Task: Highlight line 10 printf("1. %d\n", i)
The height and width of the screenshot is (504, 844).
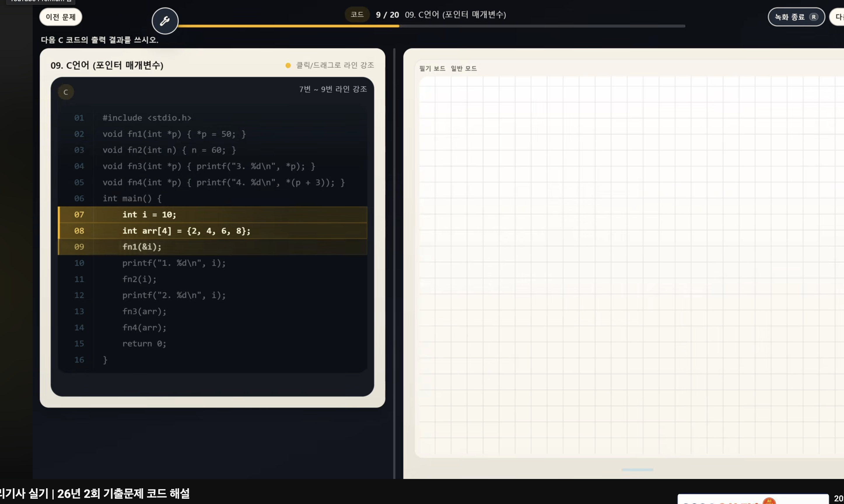Action: (x=212, y=263)
